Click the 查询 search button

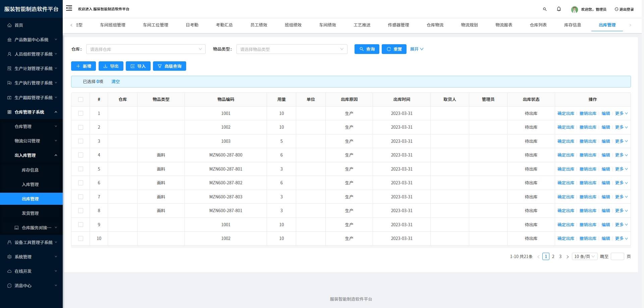(x=367, y=49)
